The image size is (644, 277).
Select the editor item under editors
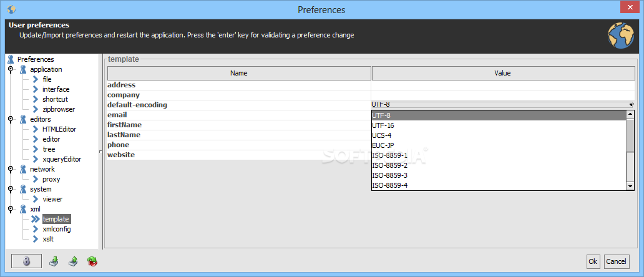coord(51,139)
